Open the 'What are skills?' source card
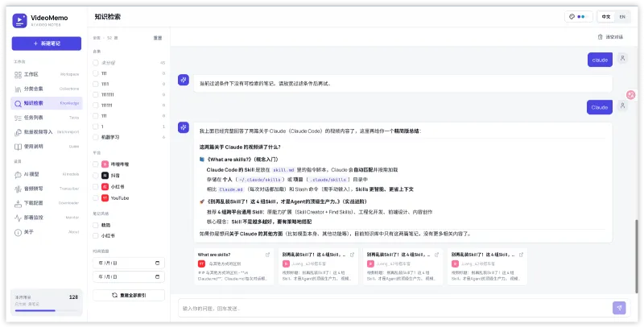This screenshot has height=328, width=644. [233, 266]
